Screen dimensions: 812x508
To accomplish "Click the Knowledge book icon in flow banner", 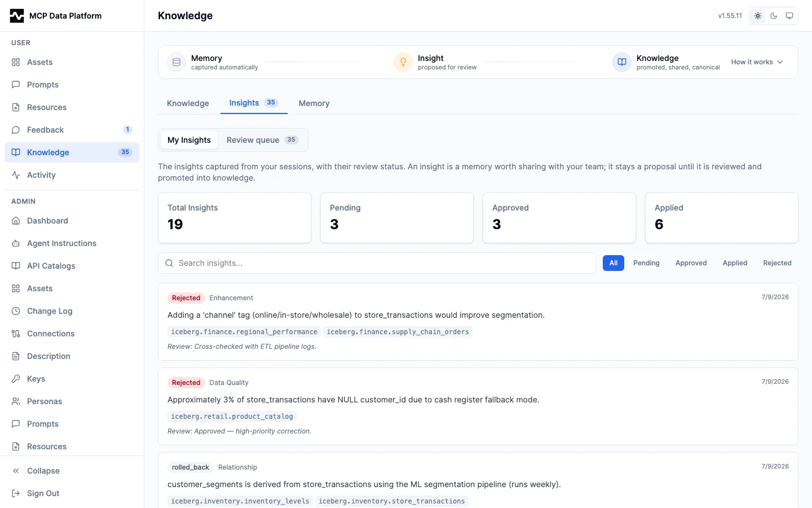I will pyautogui.click(x=622, y=62).
